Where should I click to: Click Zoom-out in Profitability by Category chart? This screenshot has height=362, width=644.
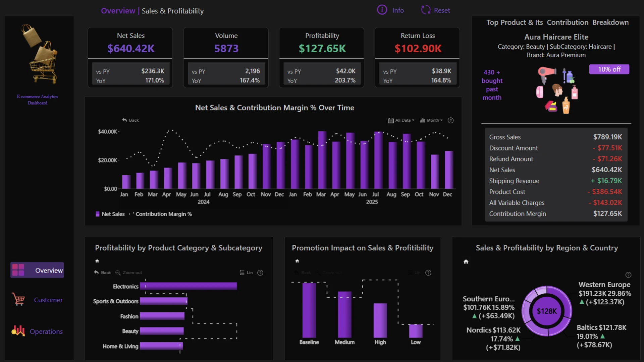coord(128,273)
